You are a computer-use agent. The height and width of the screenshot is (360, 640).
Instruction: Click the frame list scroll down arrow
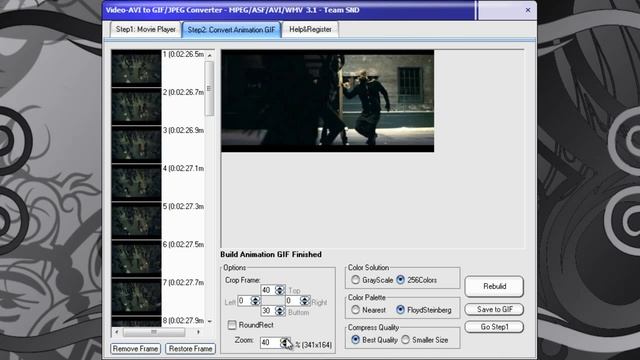(x=209, y=321)
